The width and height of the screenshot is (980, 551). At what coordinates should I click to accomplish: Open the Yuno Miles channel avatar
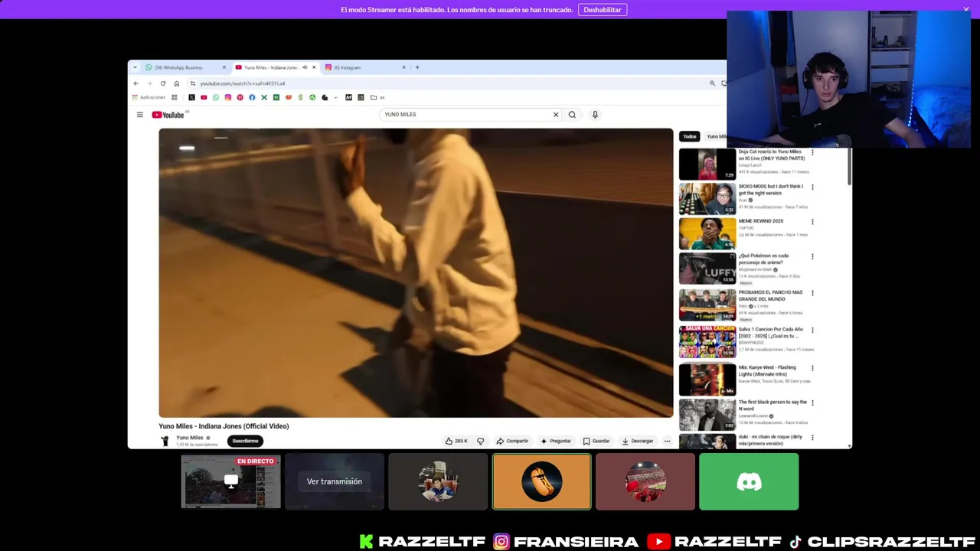pyautogui.click(x=165, y=441)
